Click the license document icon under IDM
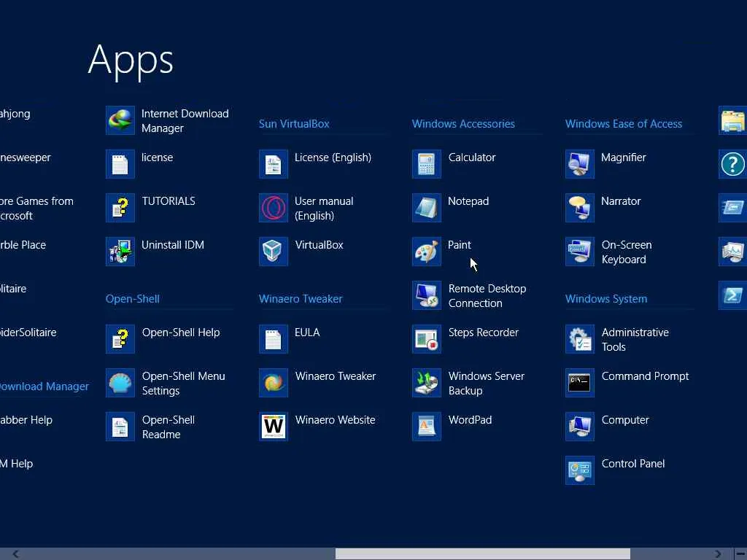Image resolution: width=747 pixels, height=560 pixels. [x=120, y=164]
